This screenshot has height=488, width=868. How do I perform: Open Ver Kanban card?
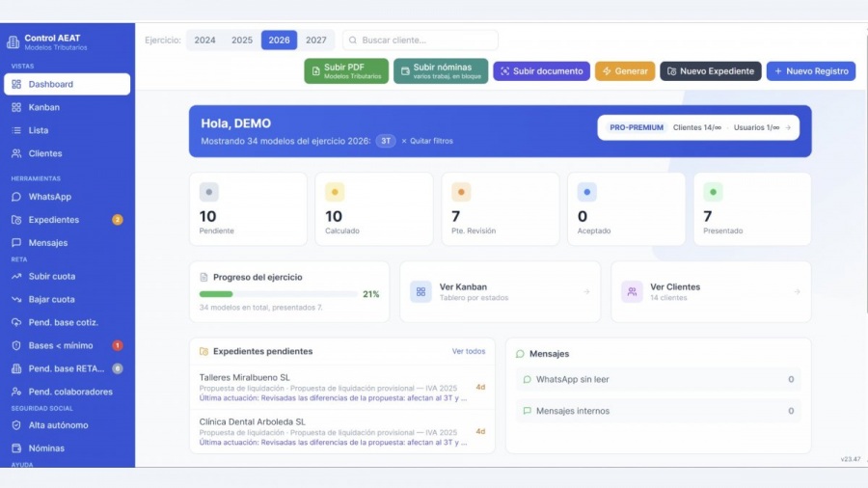(500, 291)
